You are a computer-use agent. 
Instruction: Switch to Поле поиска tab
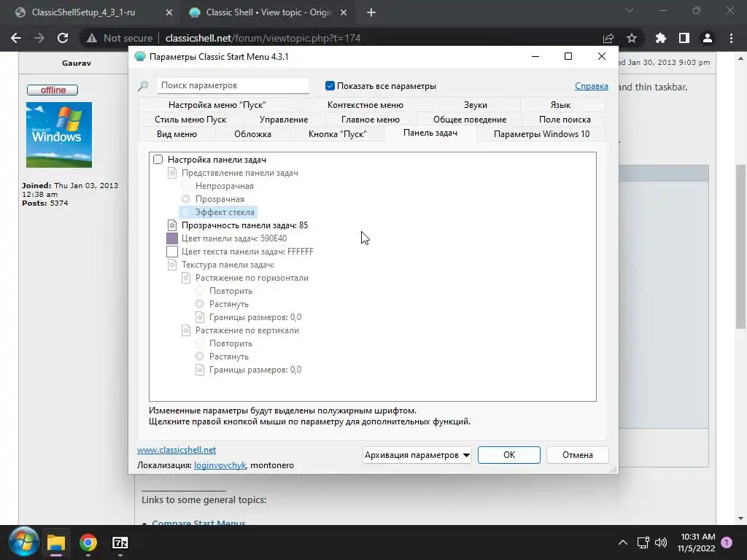[565, 120]
